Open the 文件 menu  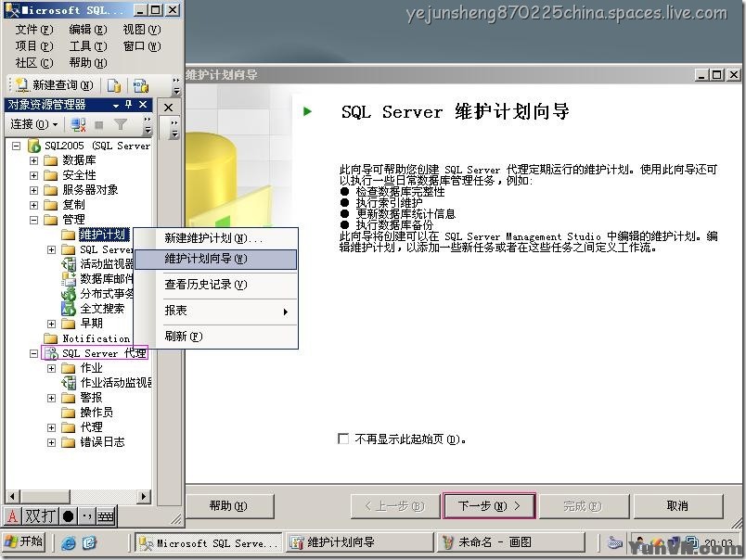click(34, 30)
